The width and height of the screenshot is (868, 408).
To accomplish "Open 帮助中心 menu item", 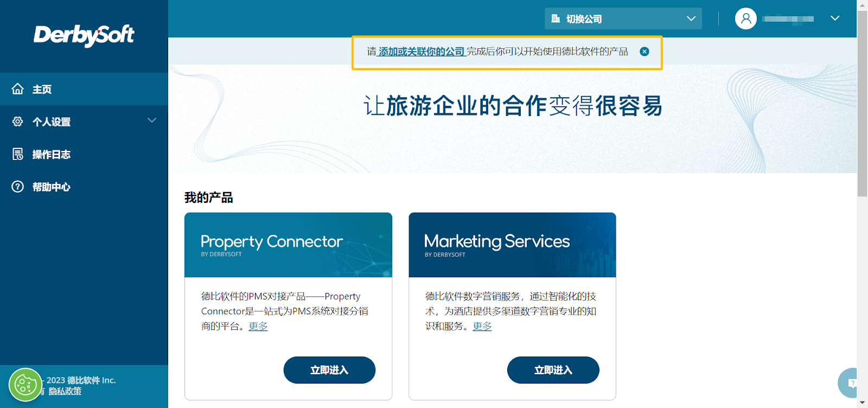I will (84, 187).
